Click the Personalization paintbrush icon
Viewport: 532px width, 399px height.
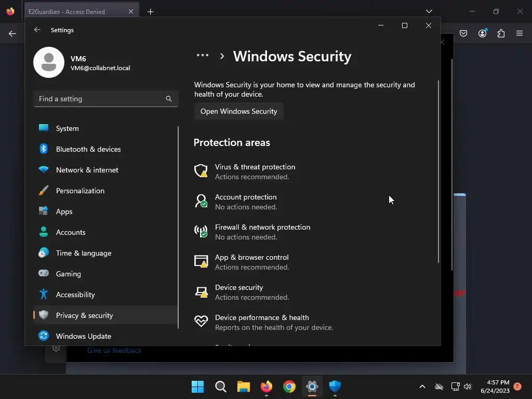point(44,190)
